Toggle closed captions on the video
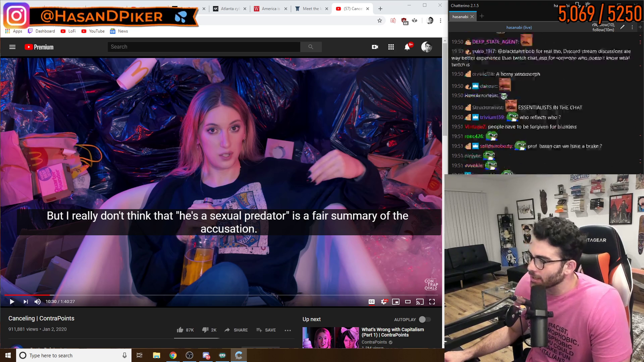The height and width of the screenshot is (362, 644). pos(372,302)
